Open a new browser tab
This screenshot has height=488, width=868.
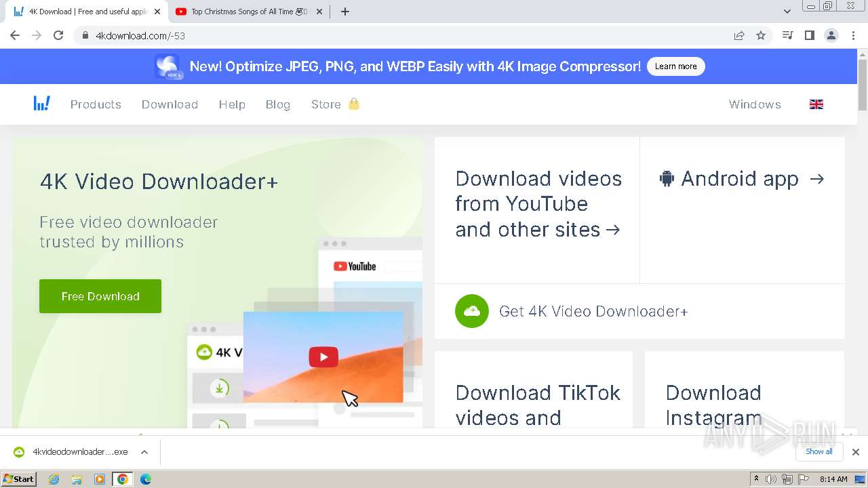click(x=345, y=12)
